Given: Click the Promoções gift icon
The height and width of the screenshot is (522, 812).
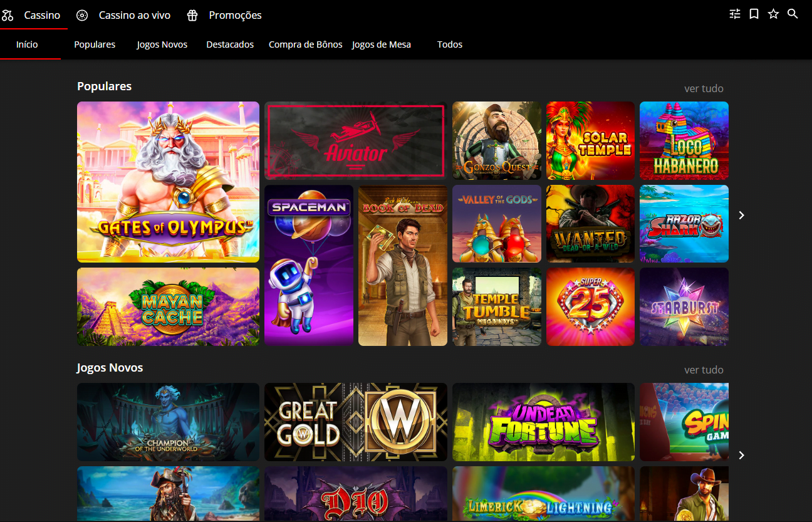Looking at the screenshot, I should 192,15.
